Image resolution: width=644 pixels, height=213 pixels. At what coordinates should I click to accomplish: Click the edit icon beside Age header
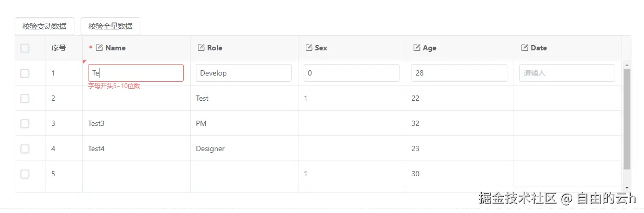coord(417,48)
